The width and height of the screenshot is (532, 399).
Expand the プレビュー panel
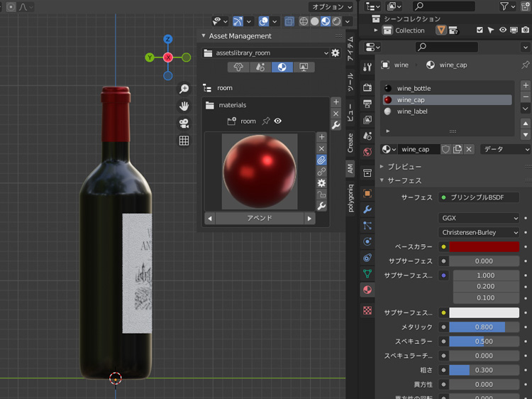(x=404, y=167)
